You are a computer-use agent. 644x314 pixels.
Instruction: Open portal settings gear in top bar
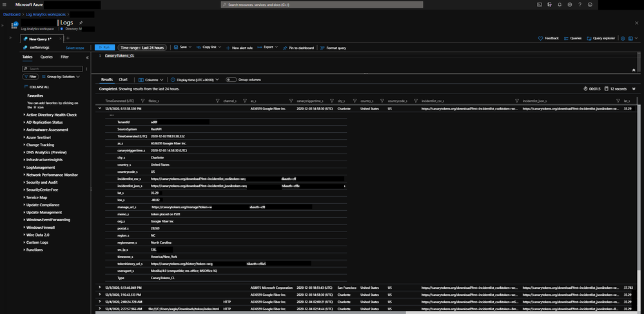click(570, 5)
